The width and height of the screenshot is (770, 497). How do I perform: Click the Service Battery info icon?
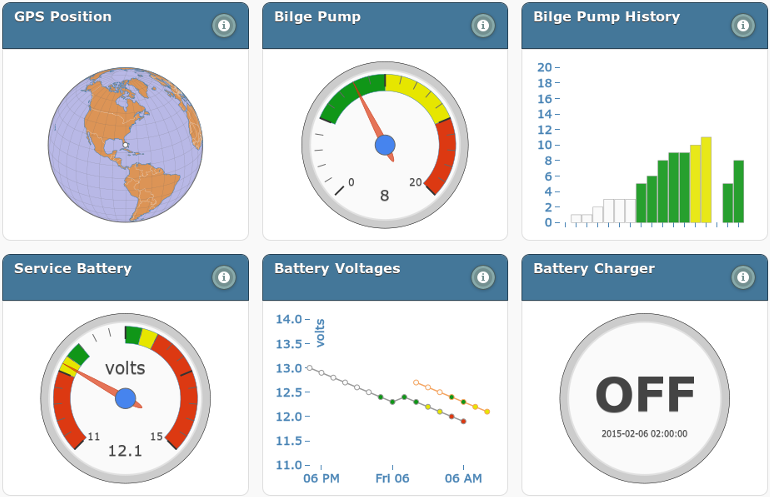(x=224, y=277)
